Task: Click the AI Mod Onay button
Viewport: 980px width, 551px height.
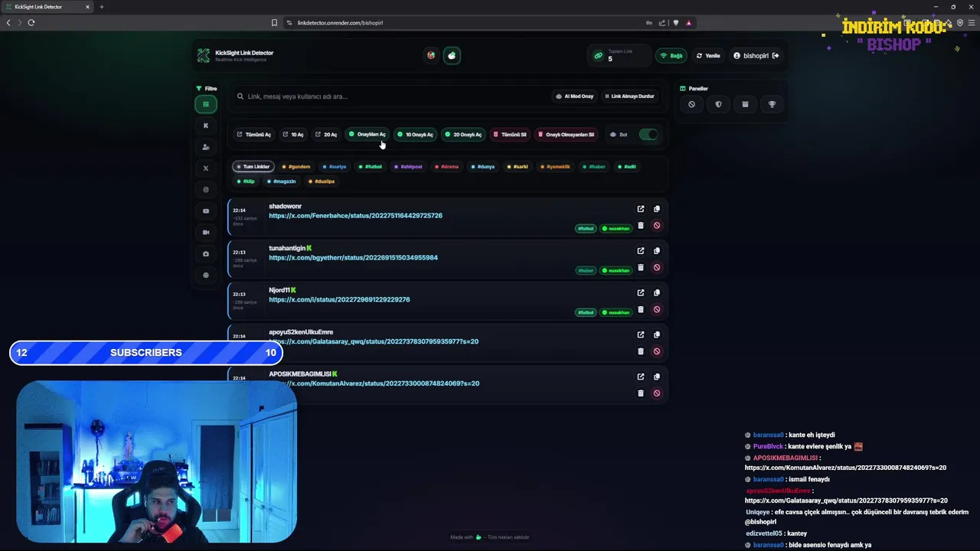Action: point(575,96)
